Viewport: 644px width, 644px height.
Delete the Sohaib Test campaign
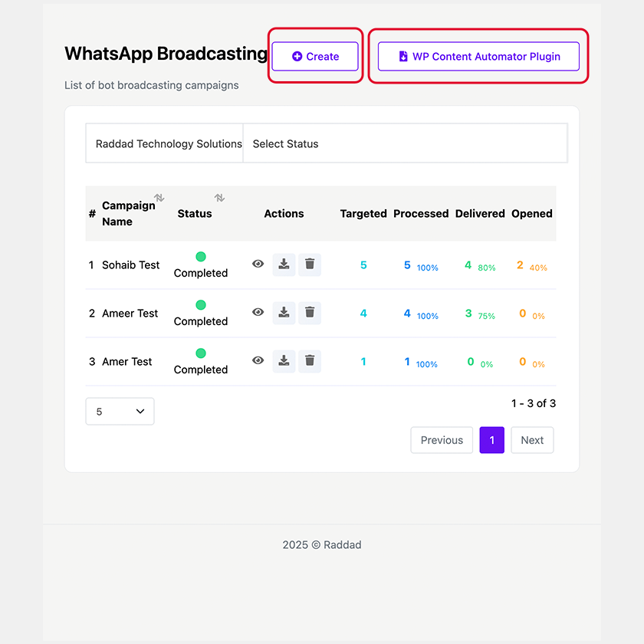pyautogui.click(x=310, y=264)
